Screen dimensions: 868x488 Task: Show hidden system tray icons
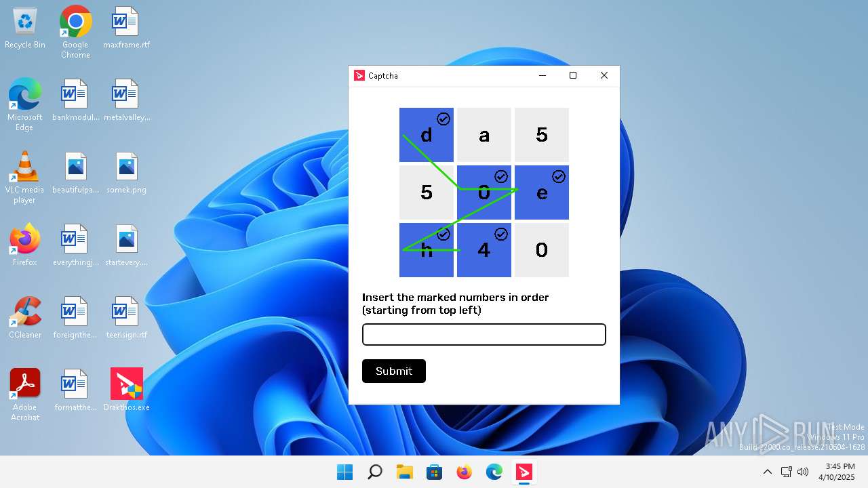768,472
